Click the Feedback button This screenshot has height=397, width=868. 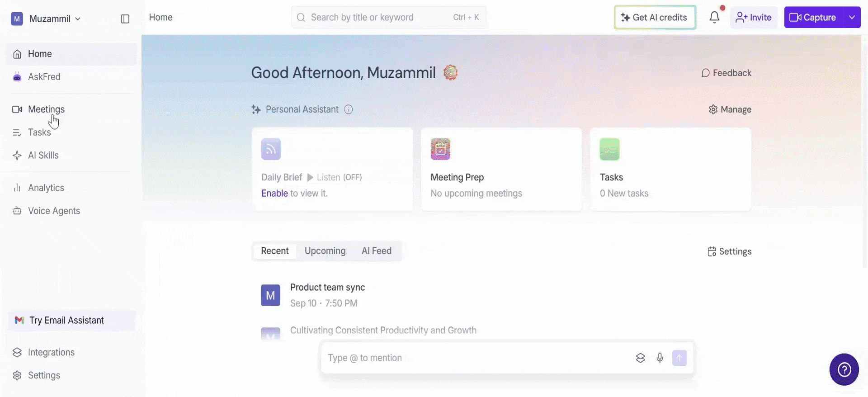[x=726, y=73]
